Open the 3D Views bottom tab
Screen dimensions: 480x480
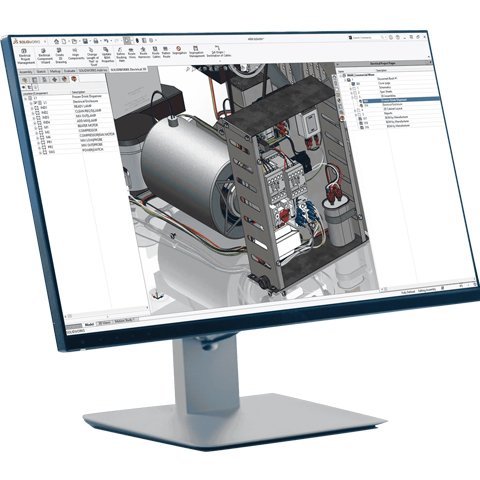click(x=104, y=323)
